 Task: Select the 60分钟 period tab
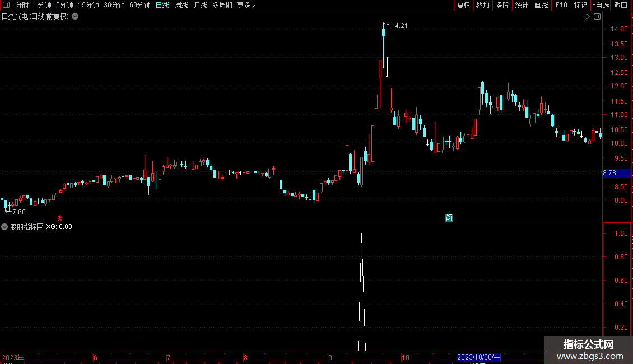(140, 5)
